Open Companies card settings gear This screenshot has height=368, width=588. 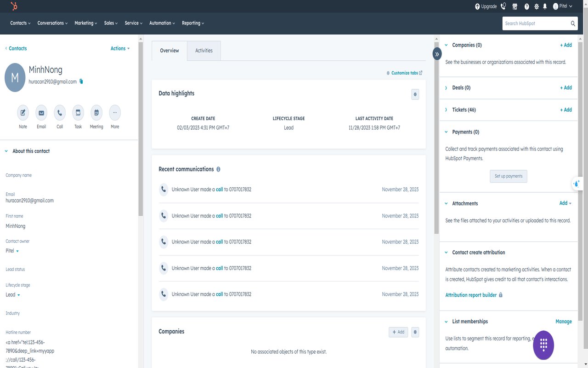pyautogui.click(x=415, y=332)
